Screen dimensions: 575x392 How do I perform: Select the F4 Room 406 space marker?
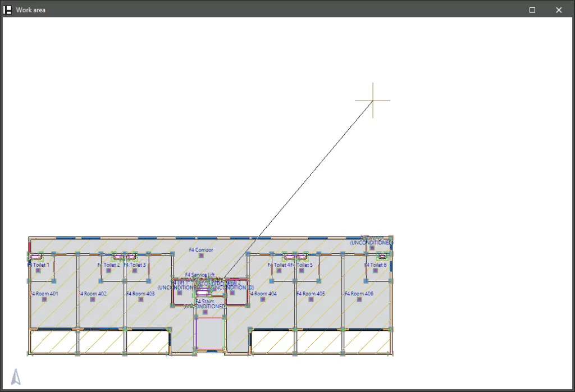point(359,299)
